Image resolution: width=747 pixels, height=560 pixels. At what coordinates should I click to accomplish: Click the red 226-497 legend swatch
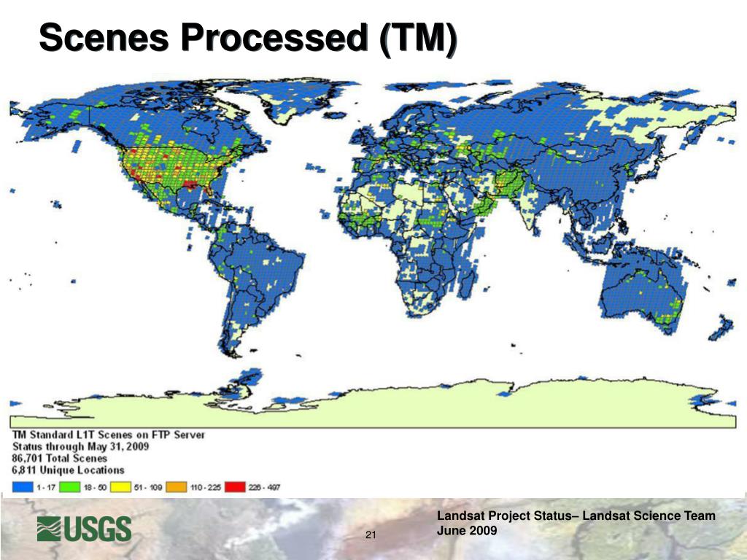235,487
